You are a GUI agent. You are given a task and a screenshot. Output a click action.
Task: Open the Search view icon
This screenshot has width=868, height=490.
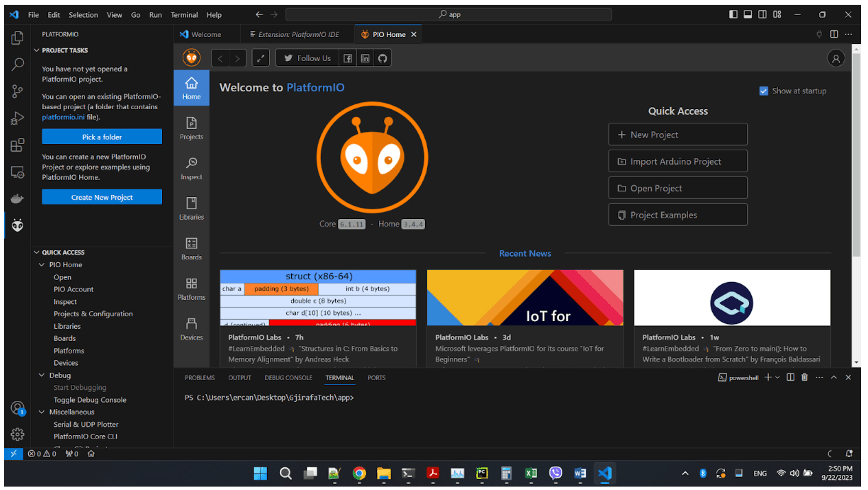[x=18, y=65]
